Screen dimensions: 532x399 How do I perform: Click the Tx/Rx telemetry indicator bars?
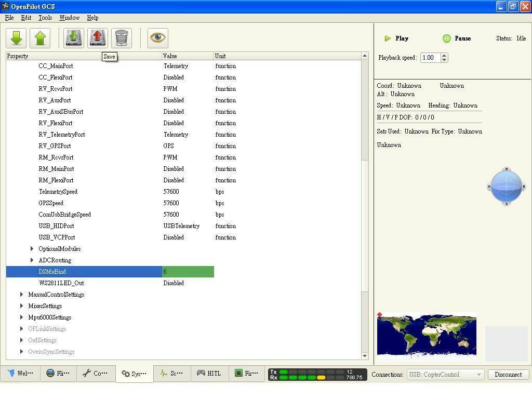coord(317,375)
